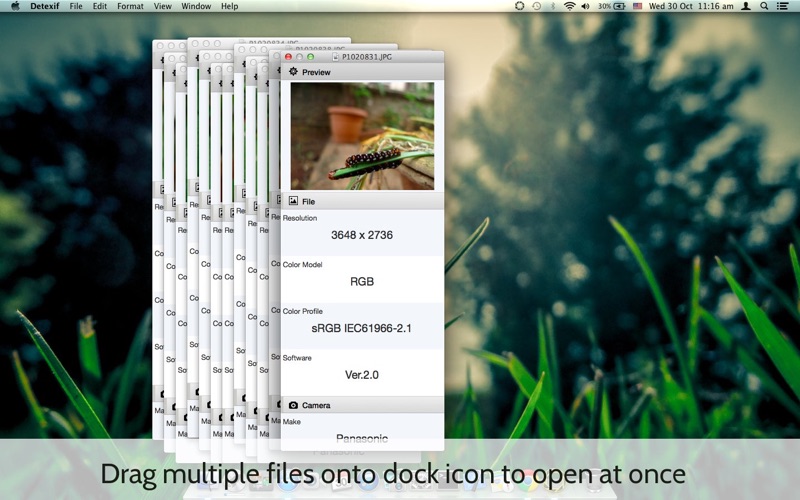This screenshot has height=500, width=800.
Task: Click the Color Profile field label
Action: tap(303, 311)
